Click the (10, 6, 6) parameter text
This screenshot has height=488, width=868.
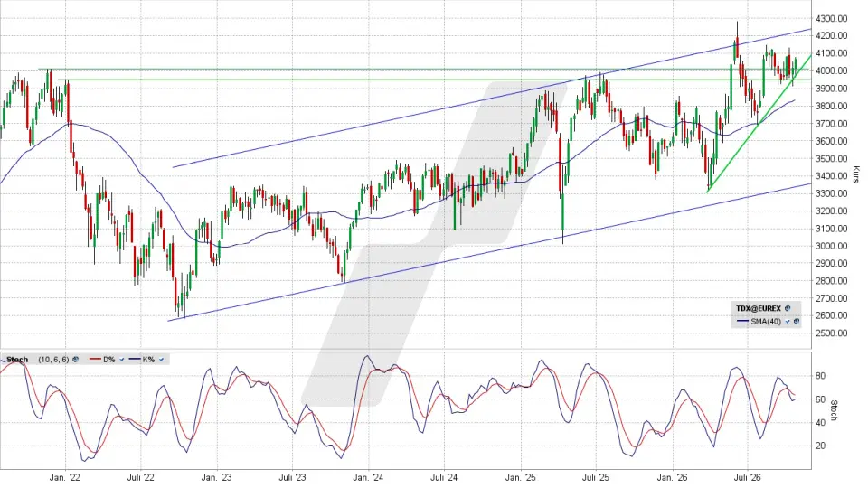53,360
